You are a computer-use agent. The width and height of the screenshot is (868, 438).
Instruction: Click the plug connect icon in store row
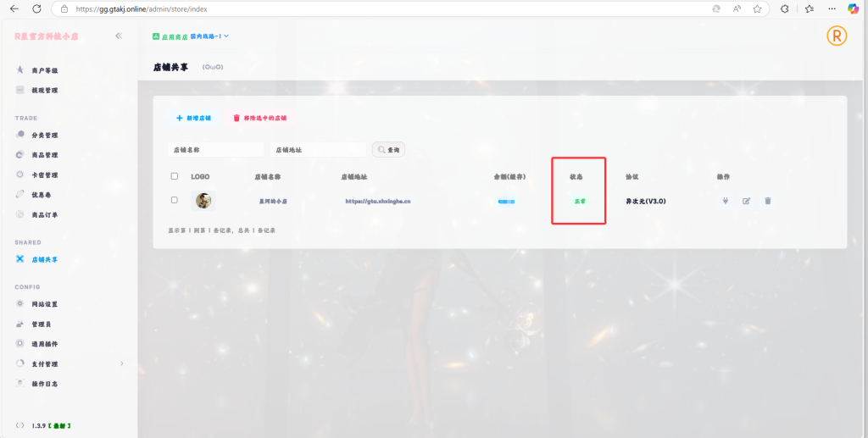(725, 201)
